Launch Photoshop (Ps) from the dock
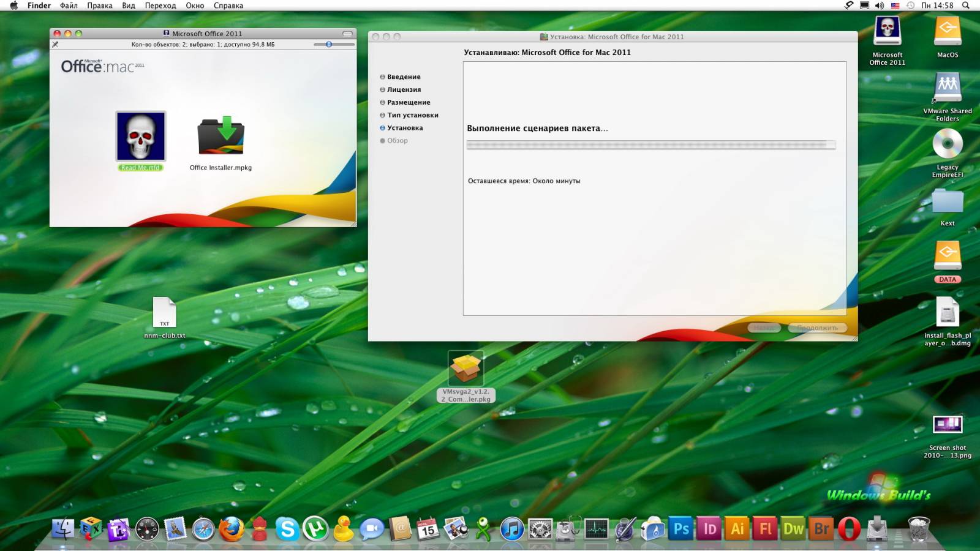The width and height of the screenshot is (980, 551). (x=681, y=528)
